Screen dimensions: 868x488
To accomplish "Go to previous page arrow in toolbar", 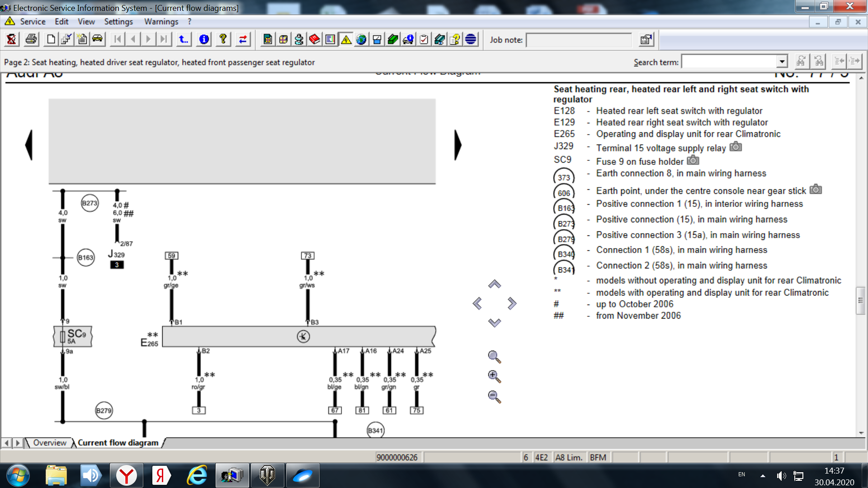I will point(133,40).
